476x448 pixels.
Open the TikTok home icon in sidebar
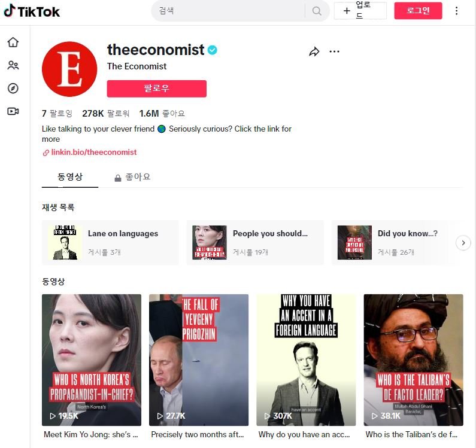pos(13,42)
